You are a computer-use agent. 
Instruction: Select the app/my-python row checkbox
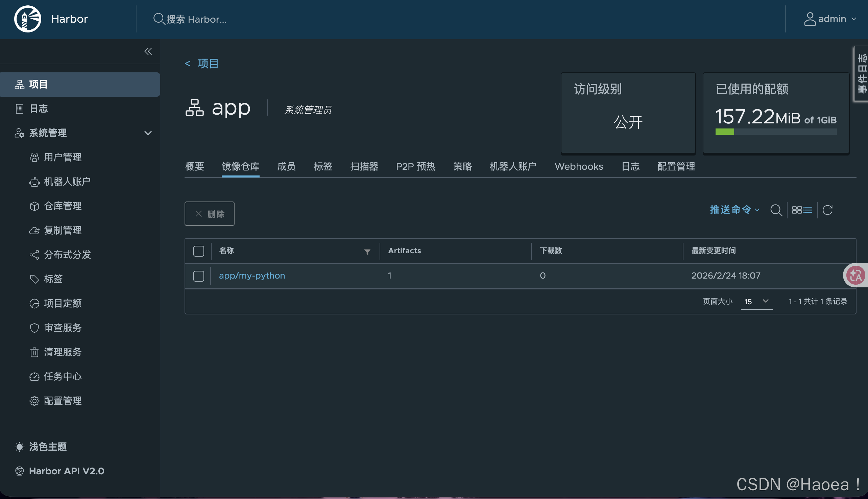[199, 276]
